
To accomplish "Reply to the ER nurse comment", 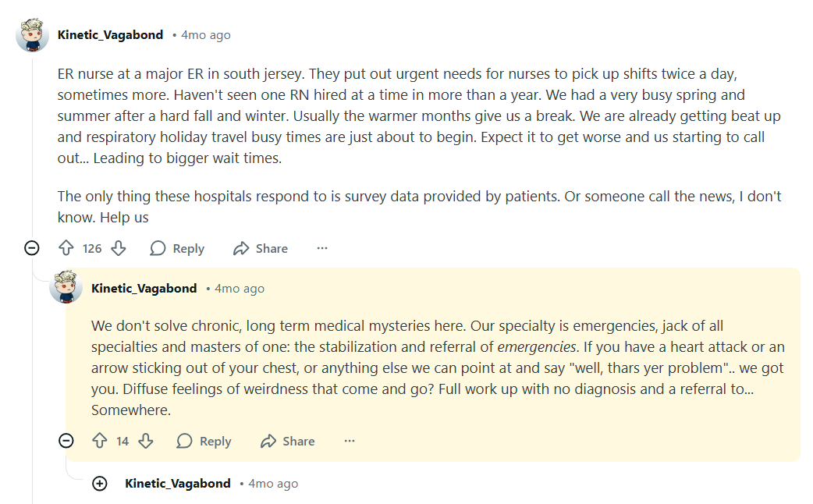I will point(177,248).
